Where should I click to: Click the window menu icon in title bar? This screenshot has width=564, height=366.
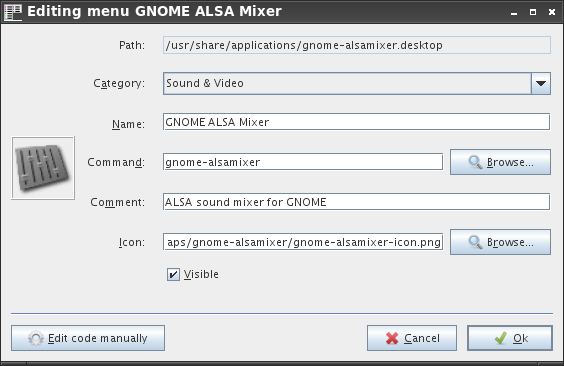coord(13,12)
